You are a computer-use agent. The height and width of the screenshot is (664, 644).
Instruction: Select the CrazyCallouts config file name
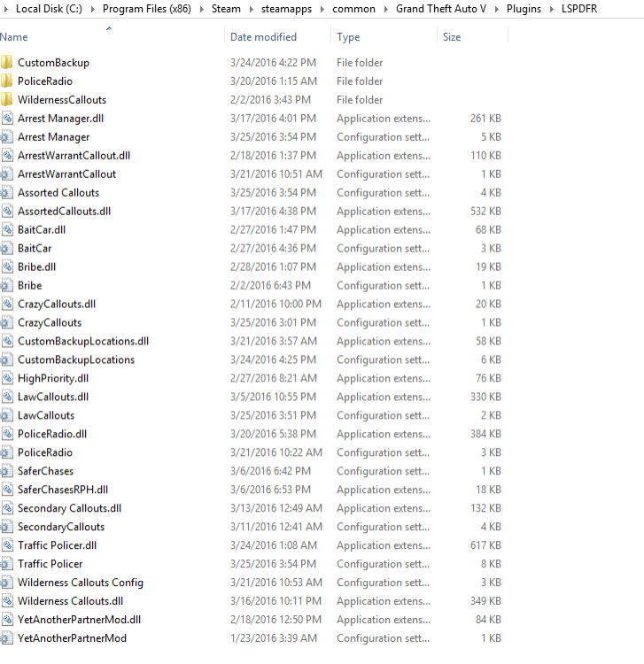(x=50, y=322)
